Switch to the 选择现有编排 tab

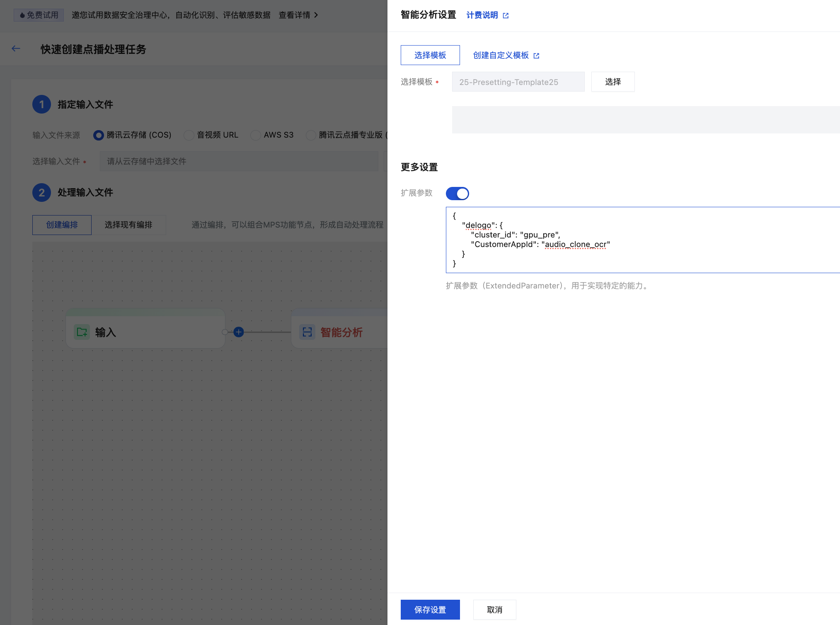128,225
